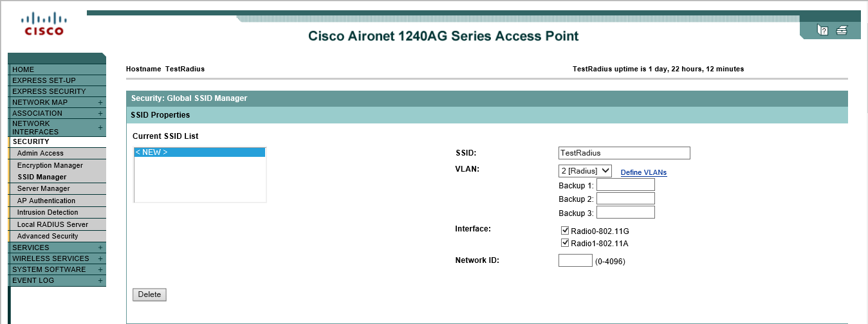Click the SSID text field
Image resolution: width=868 pixels, height=324 pixels.
click(x=624, y=153)
